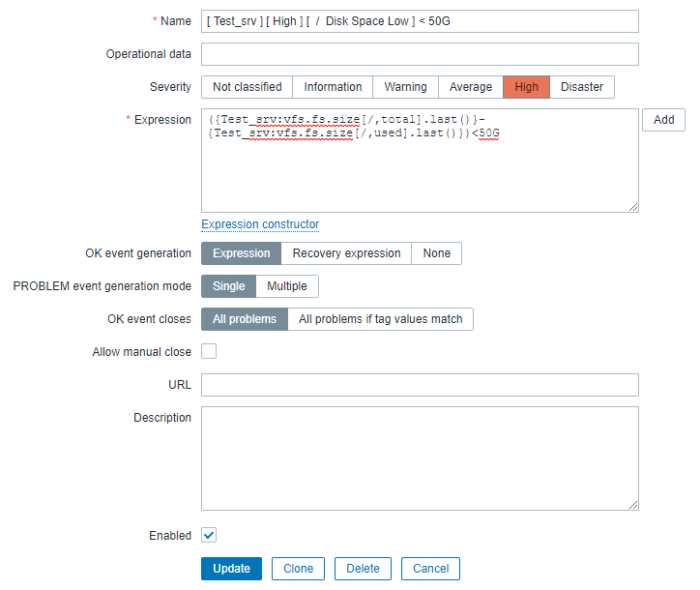Set severity to Warning
Viewport: 700px width, 590px height.
[405, 87]
